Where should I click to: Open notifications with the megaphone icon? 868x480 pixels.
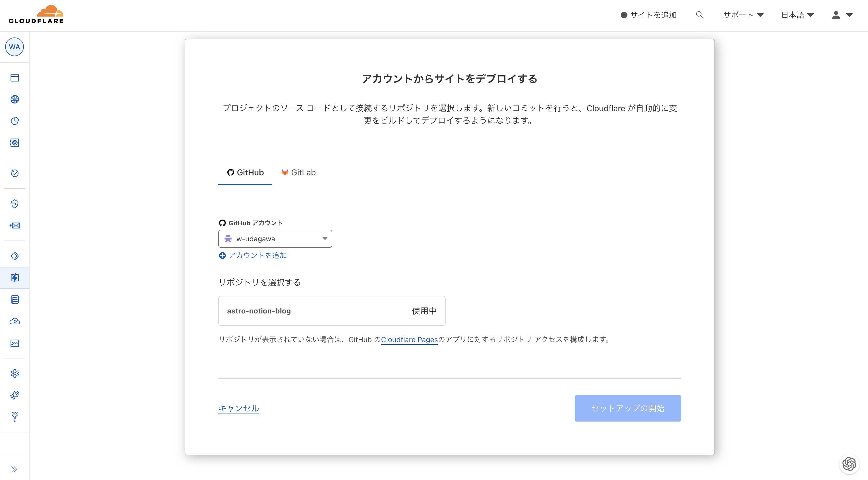15,395
